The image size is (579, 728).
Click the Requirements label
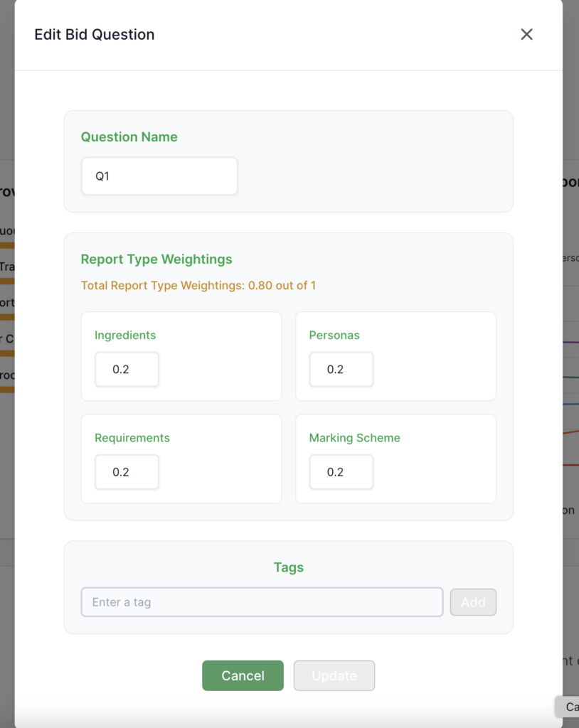(x=132, y=438)
